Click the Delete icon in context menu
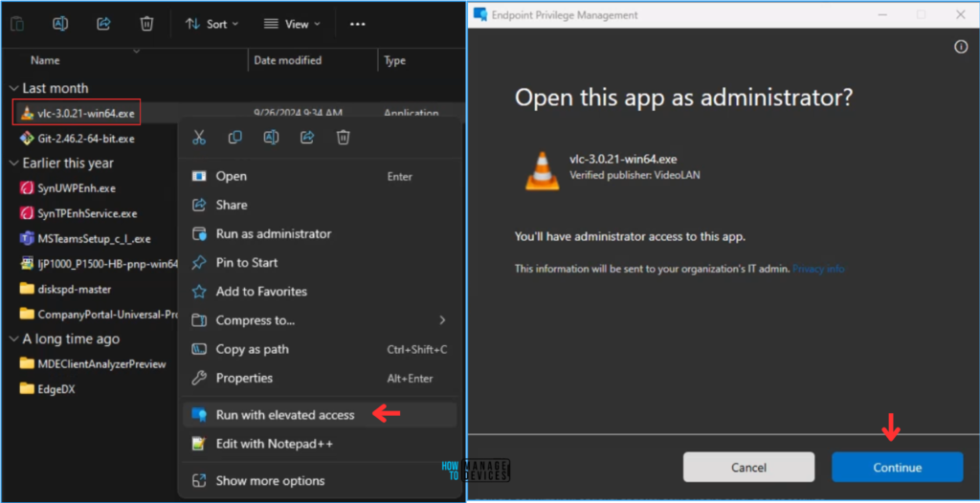The image size is (980, 503). pyautogui.click(x=344, y=138)
